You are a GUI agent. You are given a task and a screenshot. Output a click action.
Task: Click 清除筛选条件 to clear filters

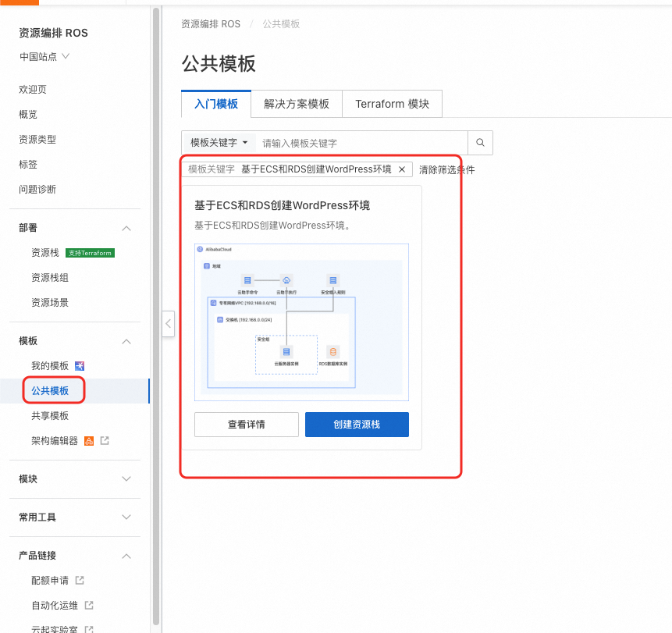[x=446, y=169]
